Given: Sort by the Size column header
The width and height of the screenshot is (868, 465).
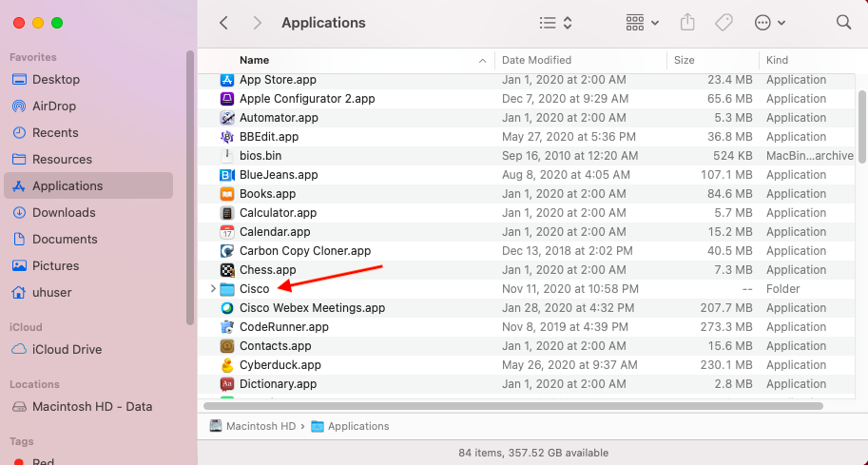Looking at the screenshot, I should pos(685,60).
